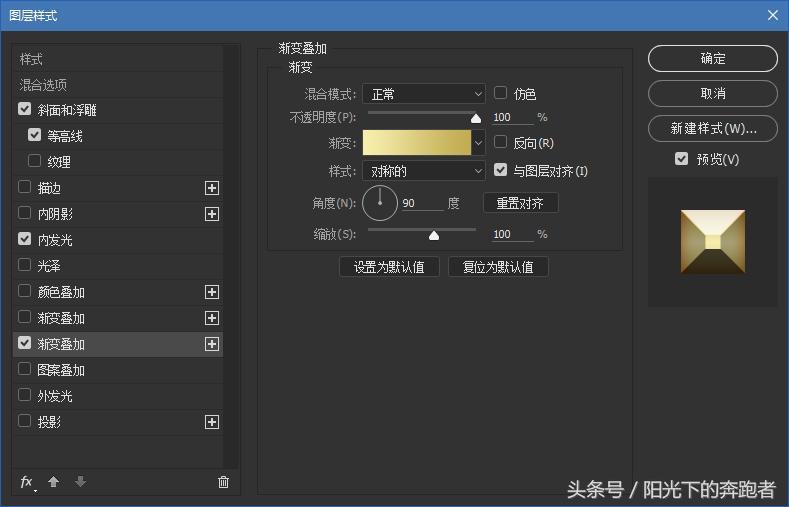The width and height of the screenshot is (789, 507).
Task: Click the gold style preview thumbnail
Action: (713, 242)
